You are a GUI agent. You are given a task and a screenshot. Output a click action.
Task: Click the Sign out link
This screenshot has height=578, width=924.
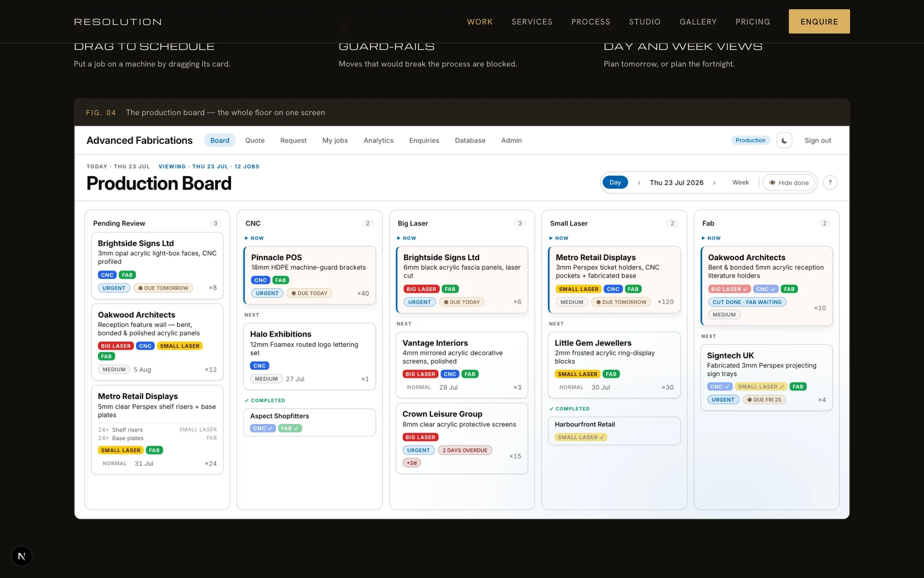[x=818, y=141]
